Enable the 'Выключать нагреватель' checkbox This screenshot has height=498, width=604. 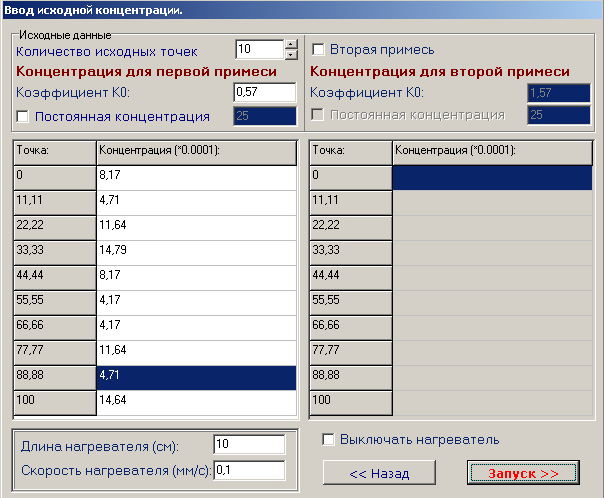click(x=328, y=439)
